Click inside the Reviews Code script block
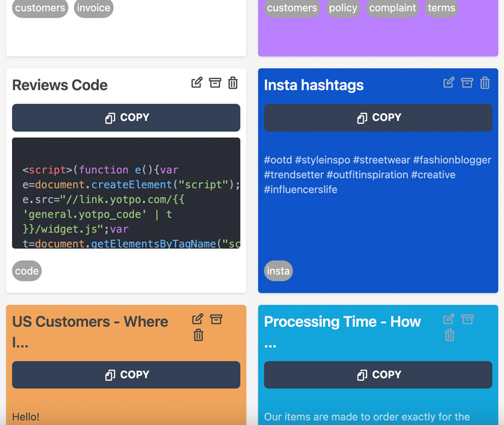The image size is (504, 425). pos(126,193)
